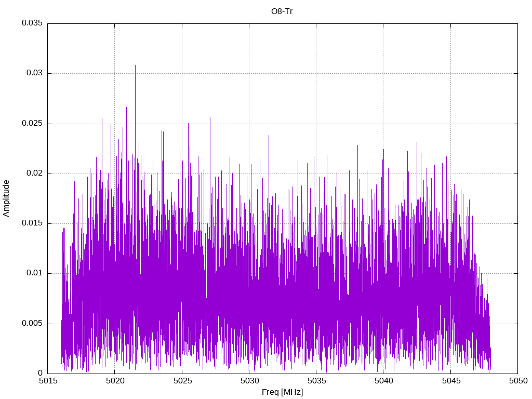Click the y-axis tick value 0.015
532x399 pixels.
click(32, 223)
